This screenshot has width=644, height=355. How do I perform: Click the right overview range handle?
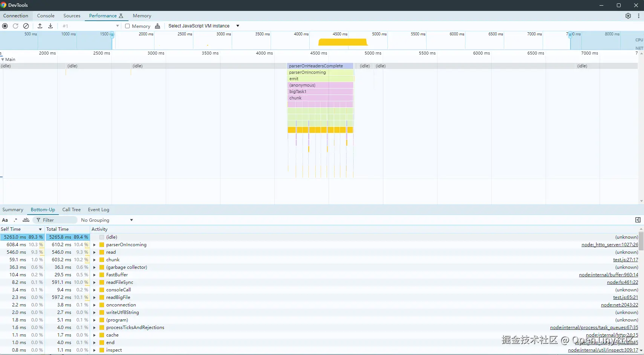coord(570,35)
